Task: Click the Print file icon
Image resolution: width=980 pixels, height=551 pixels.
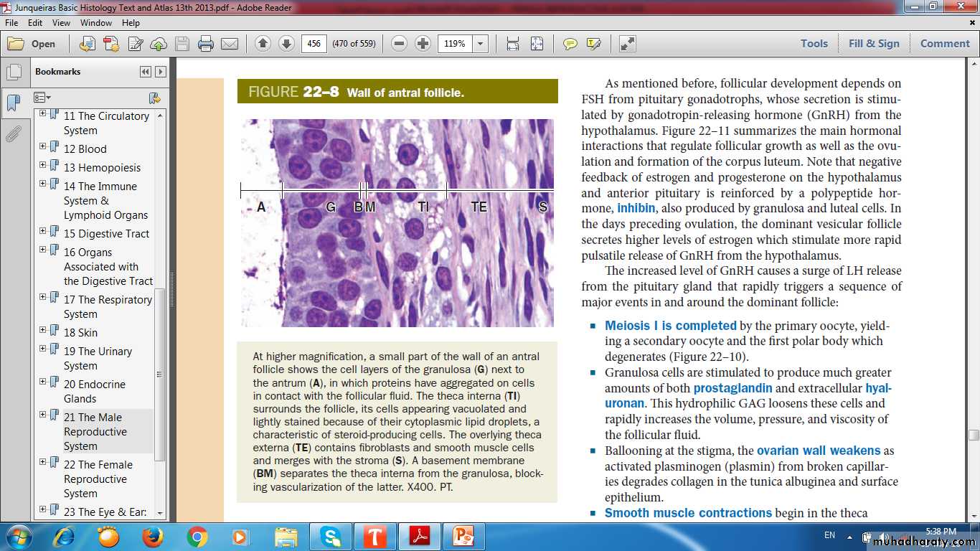Action: coord(206,44)
